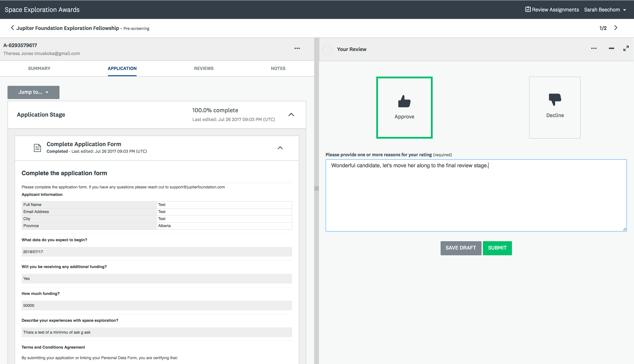The image size is (634, 364).
Task: Toggle the review status circle indicator
Action: 327,49
